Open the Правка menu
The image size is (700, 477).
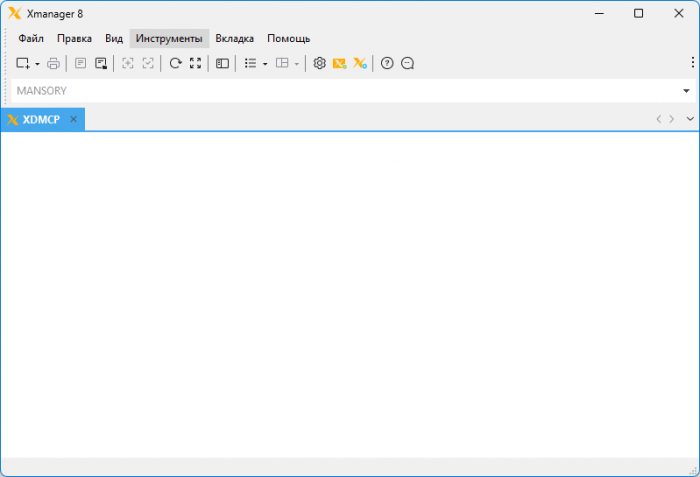click(x=74, y=39)
